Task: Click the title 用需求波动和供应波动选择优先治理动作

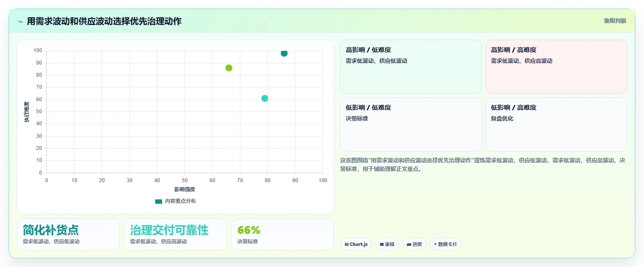Action: (x=104, y=21)
